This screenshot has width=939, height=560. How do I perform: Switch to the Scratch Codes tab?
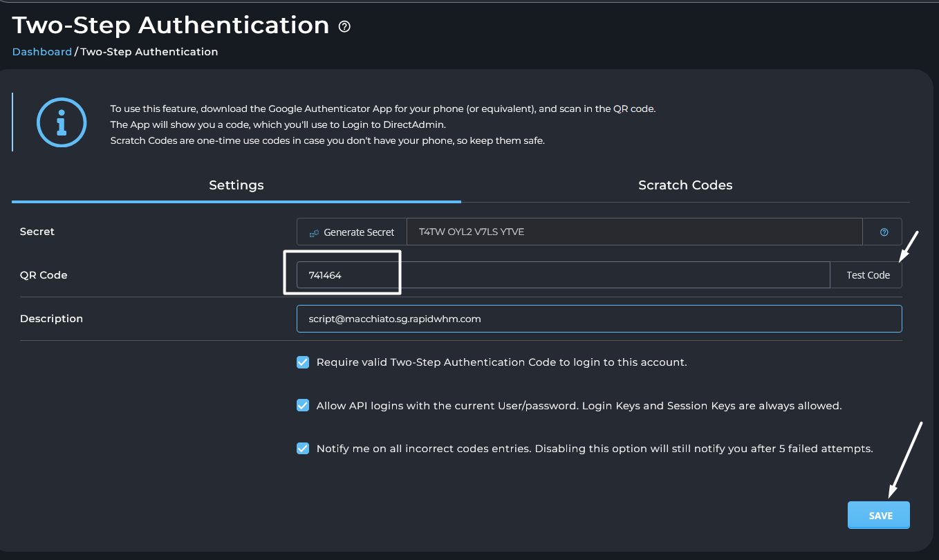point(685,185)
